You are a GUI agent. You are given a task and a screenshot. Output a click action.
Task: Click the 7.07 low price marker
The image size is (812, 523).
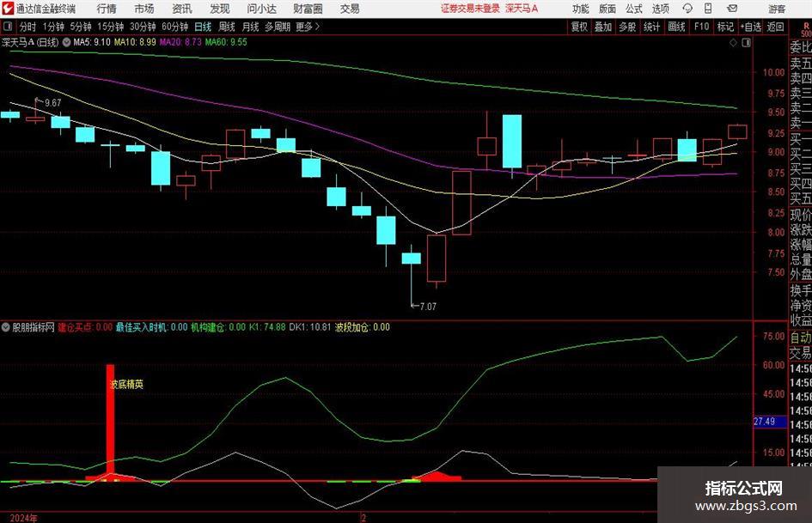(428, 307)
